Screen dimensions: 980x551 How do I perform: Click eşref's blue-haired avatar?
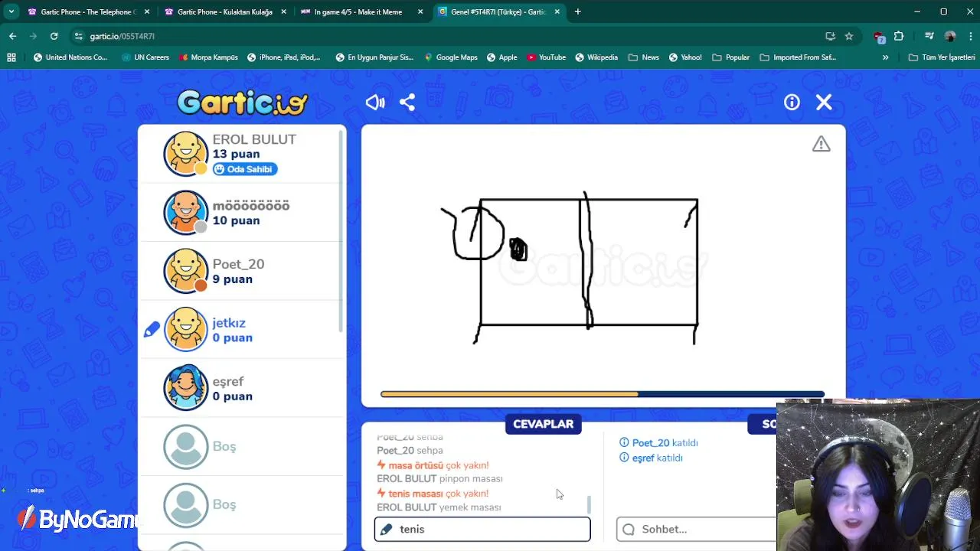(x=186, y=388)
